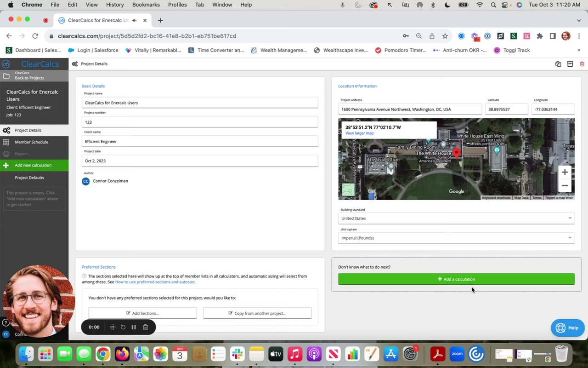Image resolution: width=588 pixels, height=368 pixels.
Task: Open the View larger map link
Action: pos(359,133)
